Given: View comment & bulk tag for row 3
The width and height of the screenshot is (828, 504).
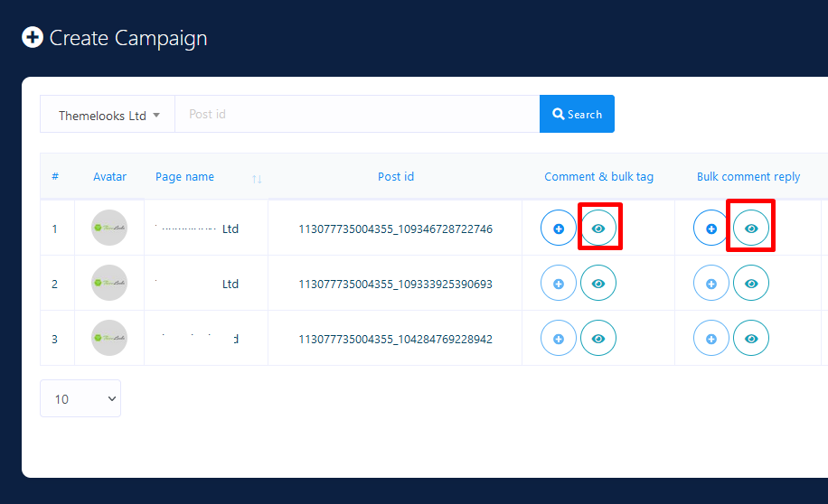Looking at the screenshot, I should 598,339.
